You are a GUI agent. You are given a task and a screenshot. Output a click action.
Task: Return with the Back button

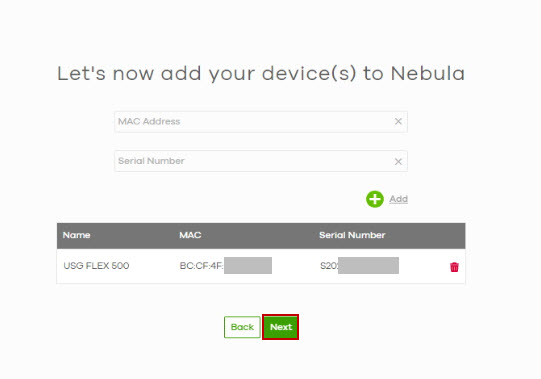pos(242,327)
